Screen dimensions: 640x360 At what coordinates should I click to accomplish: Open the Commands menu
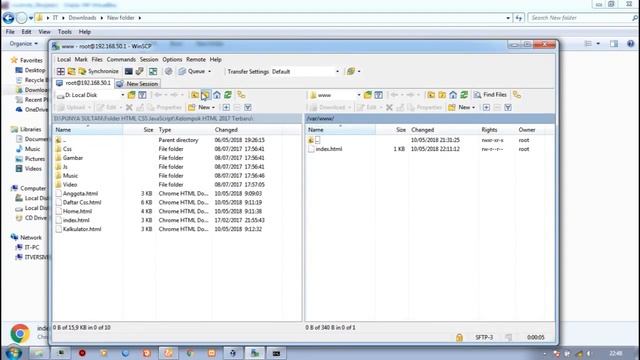click(x=121, y=60)
